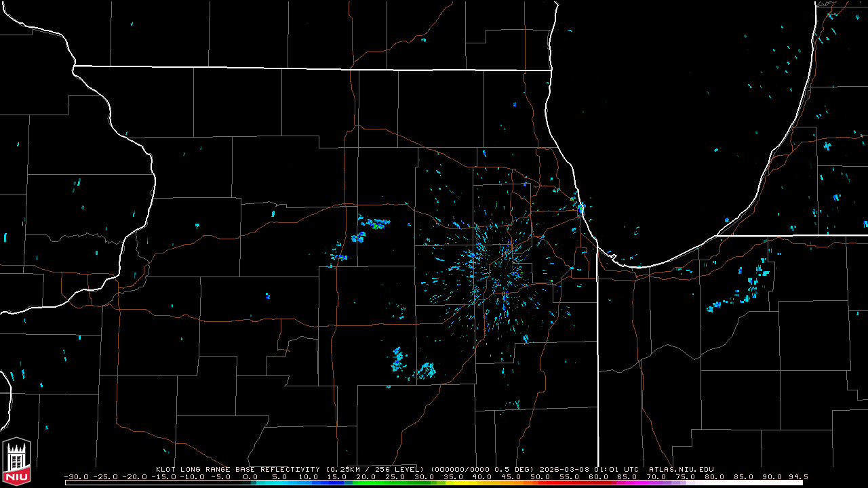Click the -30.0 scale label
Screen dimensions: 868x488
pos(77,477)
